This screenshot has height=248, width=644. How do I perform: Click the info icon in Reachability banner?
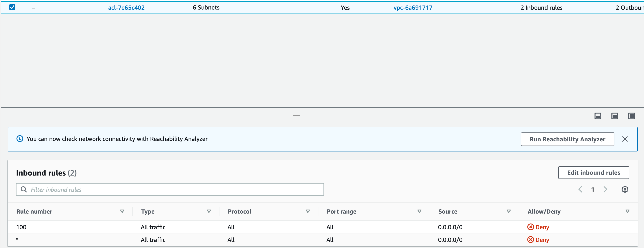tap(20, 139)
